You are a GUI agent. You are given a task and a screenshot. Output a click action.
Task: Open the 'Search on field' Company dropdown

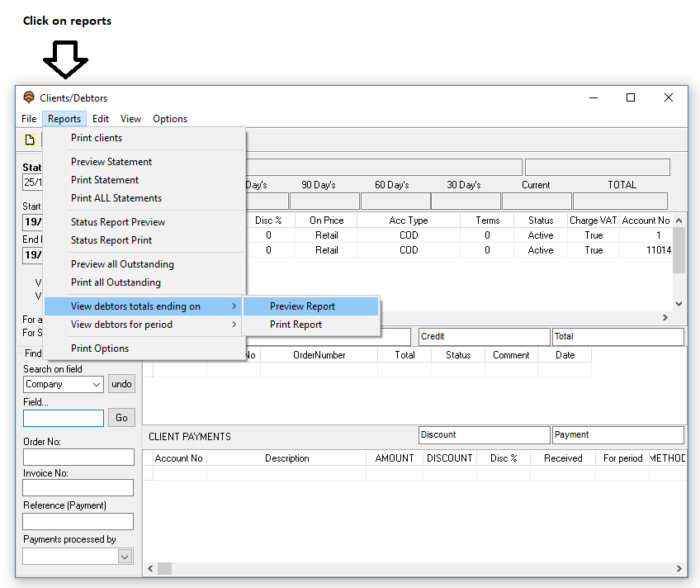[x=96, y=384]
